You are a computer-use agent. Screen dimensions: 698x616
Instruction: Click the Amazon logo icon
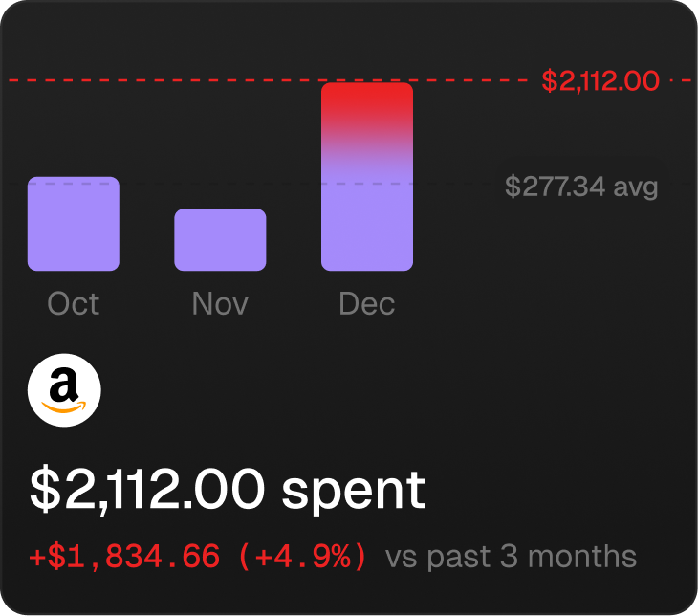pyautogui.click(x=64, y=390)
